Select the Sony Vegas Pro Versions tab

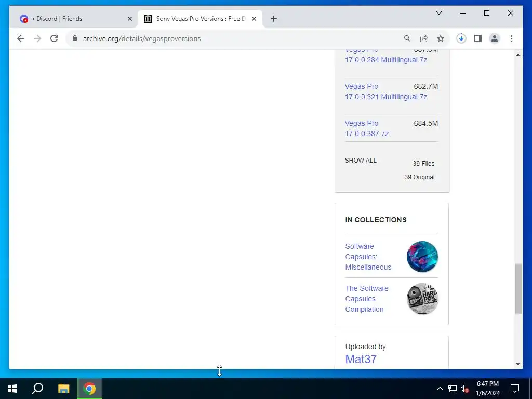[200, 19]
